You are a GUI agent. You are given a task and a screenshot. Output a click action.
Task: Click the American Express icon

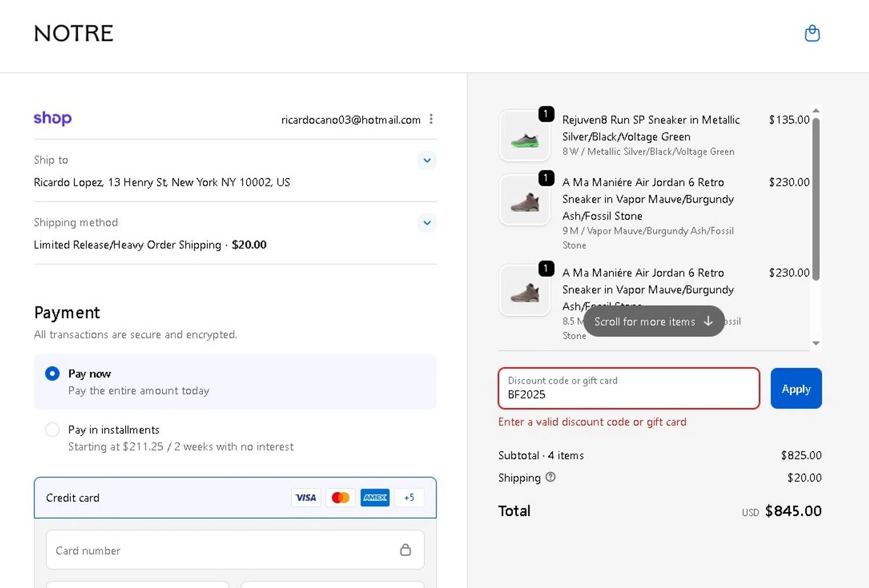(x=375, y=498)
